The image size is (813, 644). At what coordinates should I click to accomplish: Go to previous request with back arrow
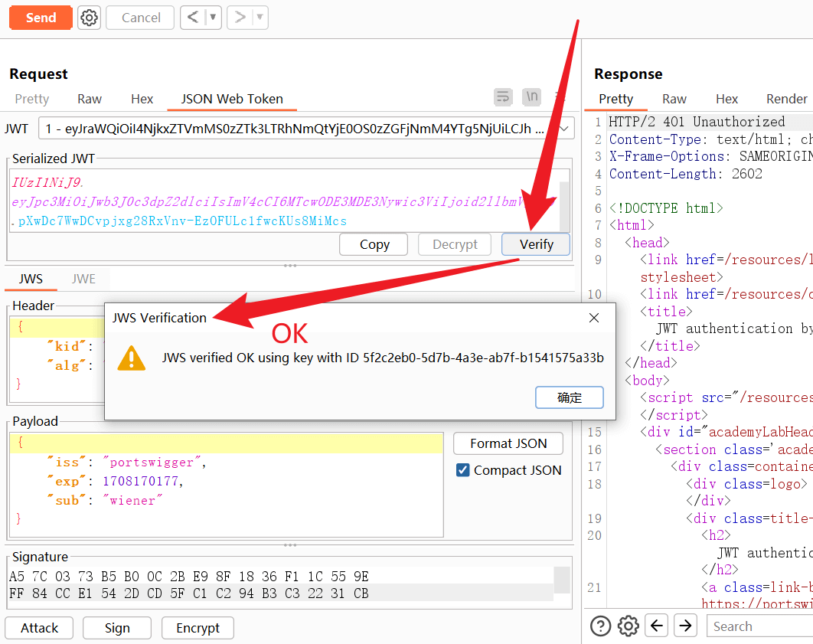point(193,18)
